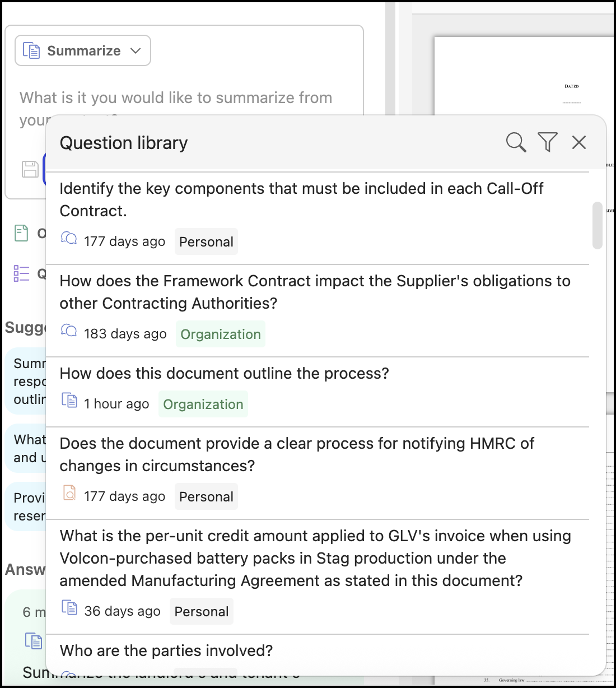Screen dimensions: 616x688
Task: Click Personal tag on Call-Off Contract question
Action: 206,241
